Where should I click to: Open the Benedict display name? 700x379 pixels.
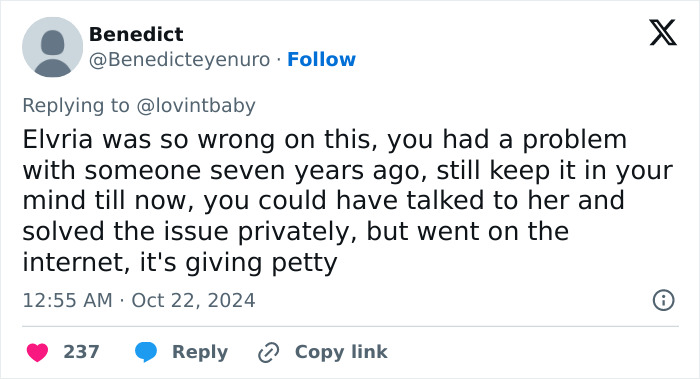pyautogui.click(x=136, y=34)
